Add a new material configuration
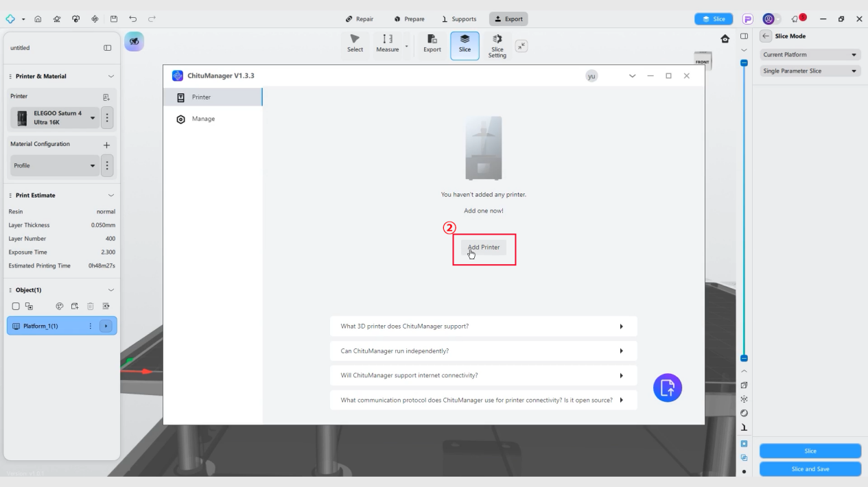Screen dimensions: 868x487 pos(106,145)
